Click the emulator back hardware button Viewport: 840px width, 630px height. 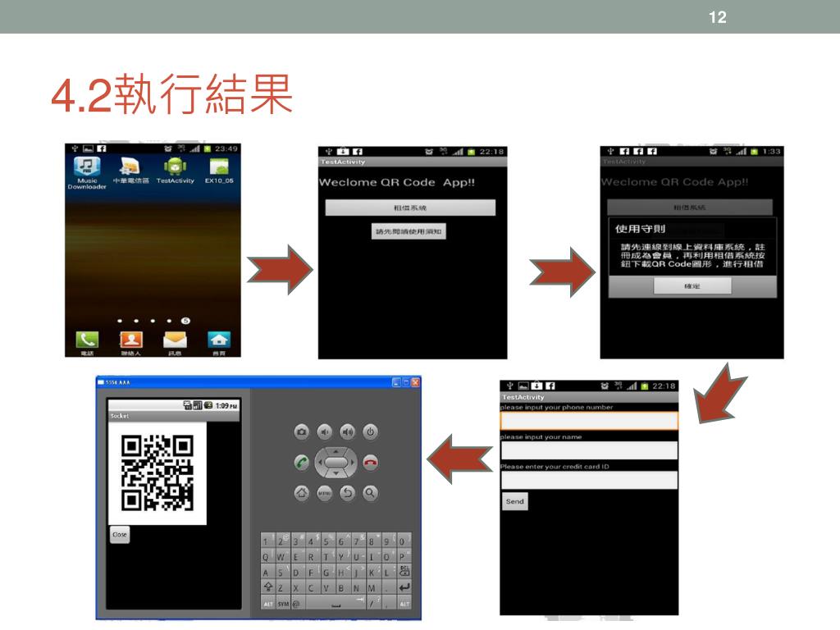click(348, 493)
